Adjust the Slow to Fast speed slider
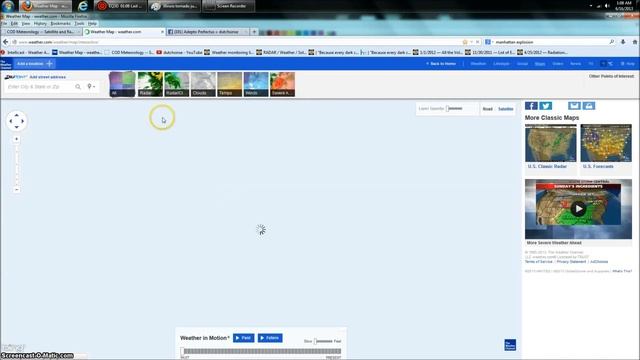640x360 pixels. [x=323, y=341]
